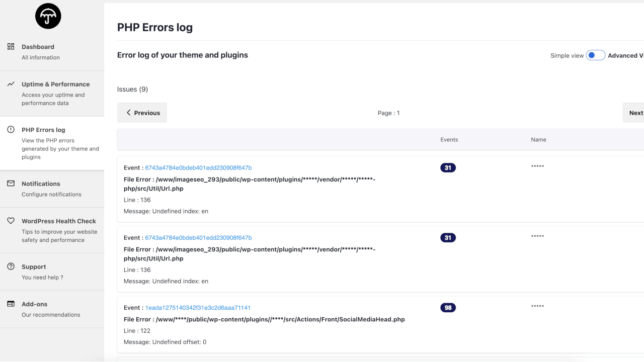This screenshot has height=362, width=644.
Task: Open event link 1eada1275140342f31e3c2d6aaa71141
Action: (198, 308)
